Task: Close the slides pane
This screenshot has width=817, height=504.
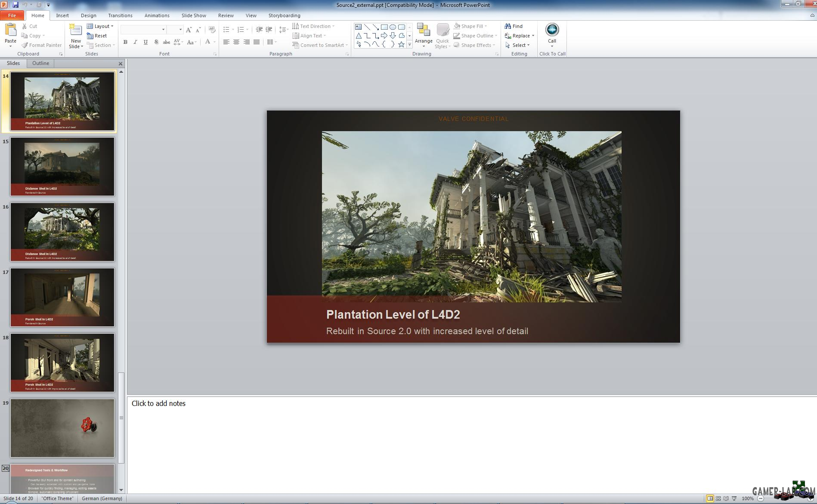Action: [121, 64]
